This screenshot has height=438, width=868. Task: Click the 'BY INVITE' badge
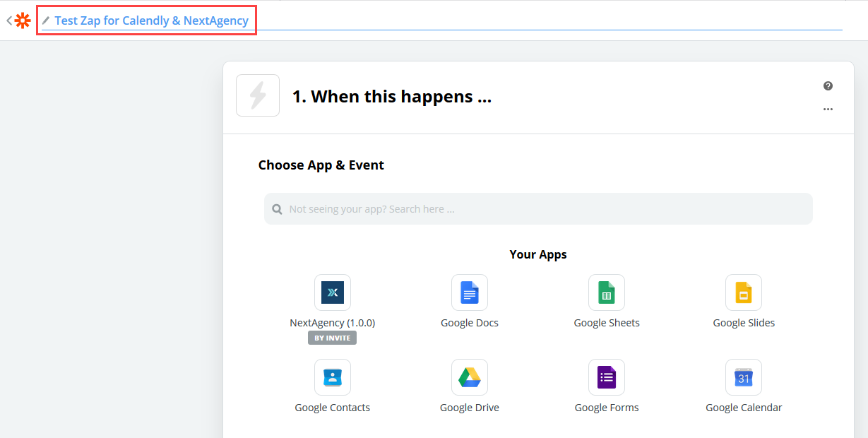click(x=333, y=338)
